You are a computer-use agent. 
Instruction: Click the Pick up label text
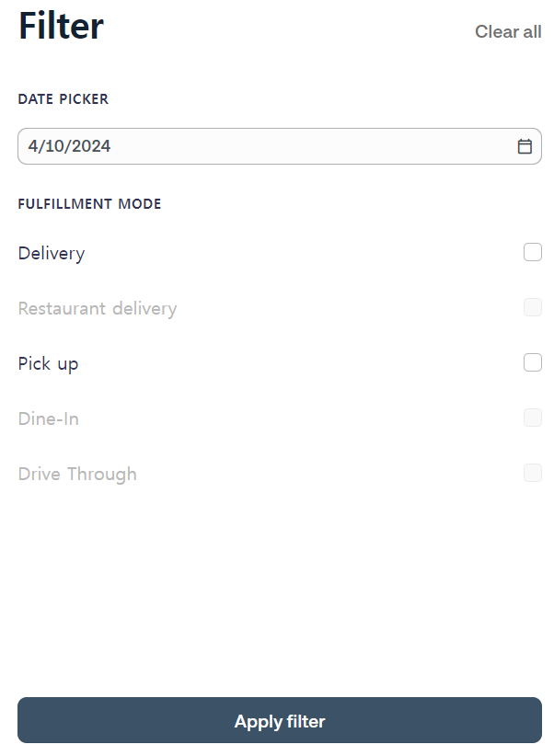click(x=48, y=364)
